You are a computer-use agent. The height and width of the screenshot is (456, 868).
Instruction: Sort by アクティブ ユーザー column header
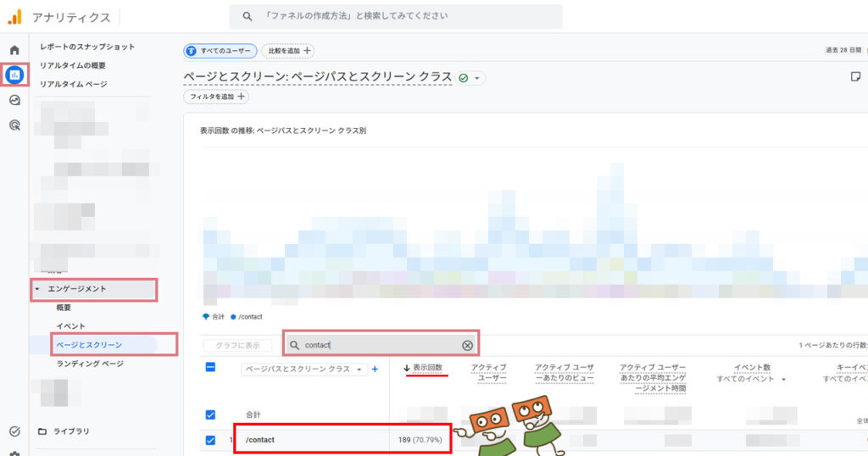click(489, 372)
